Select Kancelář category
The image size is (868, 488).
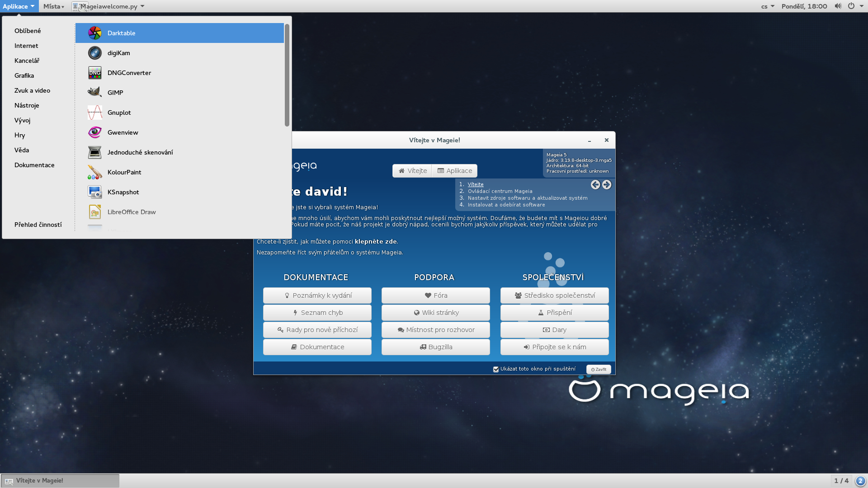pos(27,61)
